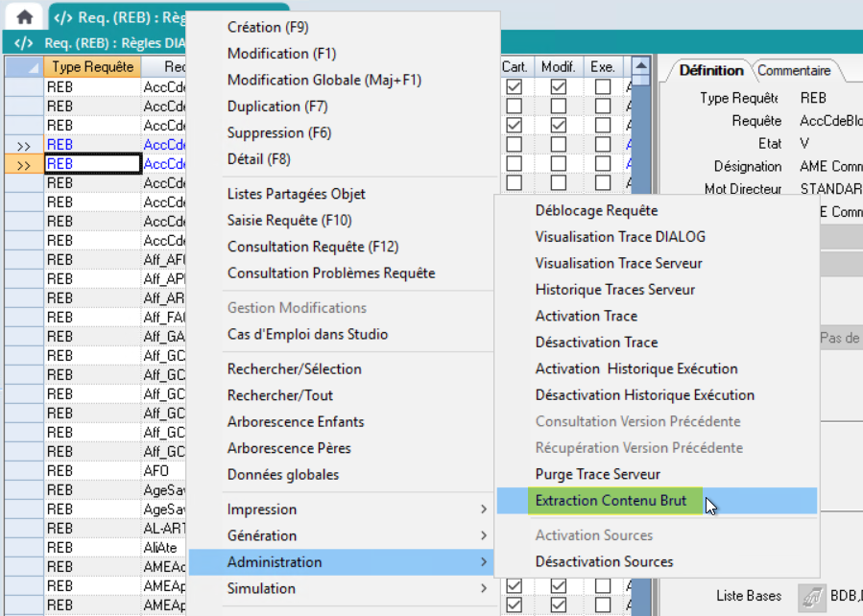Image resolution: width=863 pixels, height=616 pixels.
Task: Uncheck the Modif. checkbox in the third row
Action: (558, 125)
